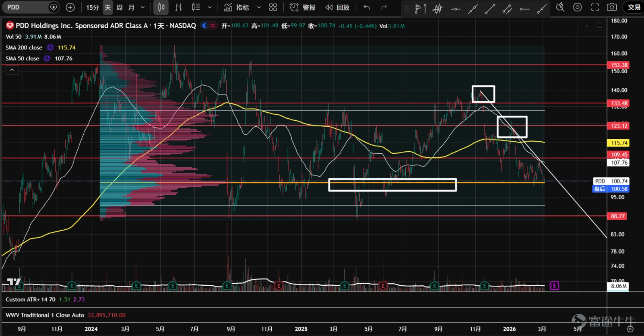Start 回放 bar replay
The height and width of the screenshot is (336, 644).
(337, 7)
